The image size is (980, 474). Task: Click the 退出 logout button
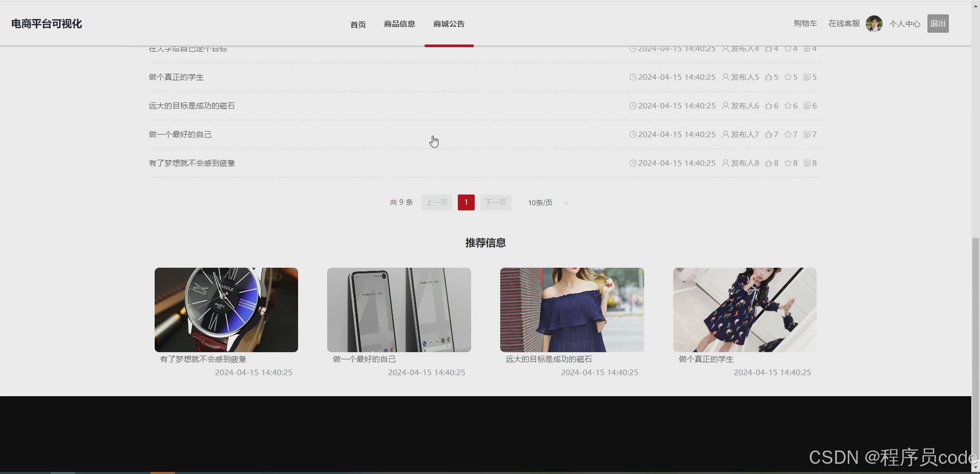938,23
